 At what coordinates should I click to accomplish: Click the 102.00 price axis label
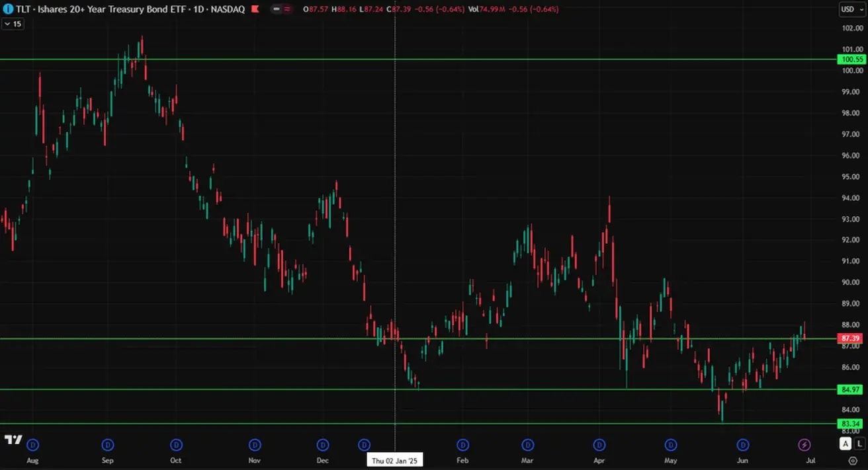(x=851, y=28)
